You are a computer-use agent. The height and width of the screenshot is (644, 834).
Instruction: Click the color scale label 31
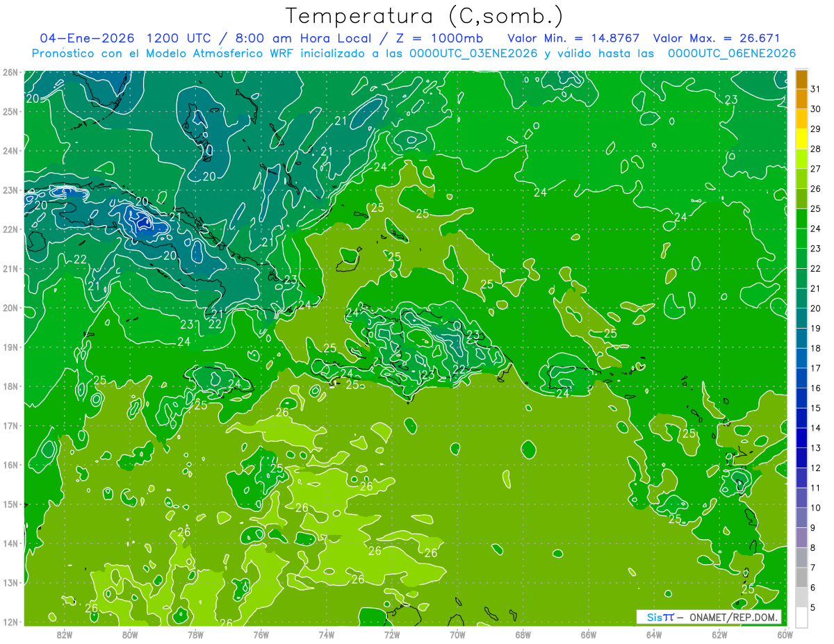pos(816,89)
